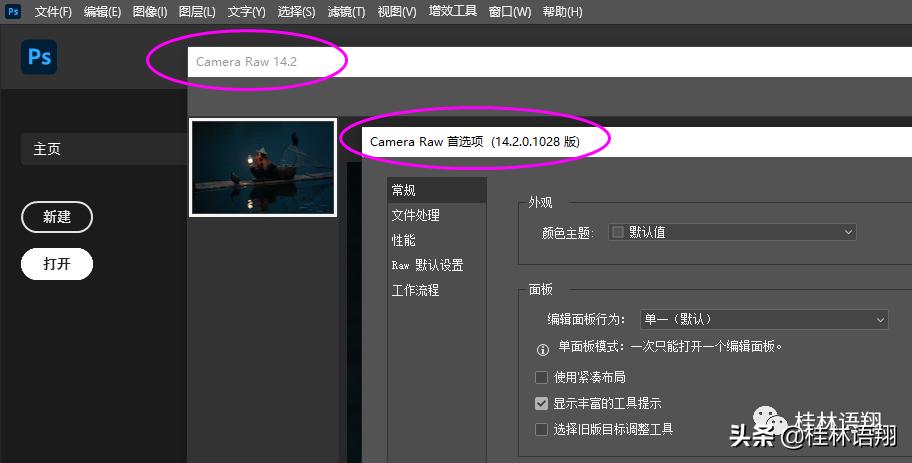The height and width of the screenshot is (463, 912).
Task: Enable 选择旧版目标调整工具 checkbox
Action: click(542, 429)
